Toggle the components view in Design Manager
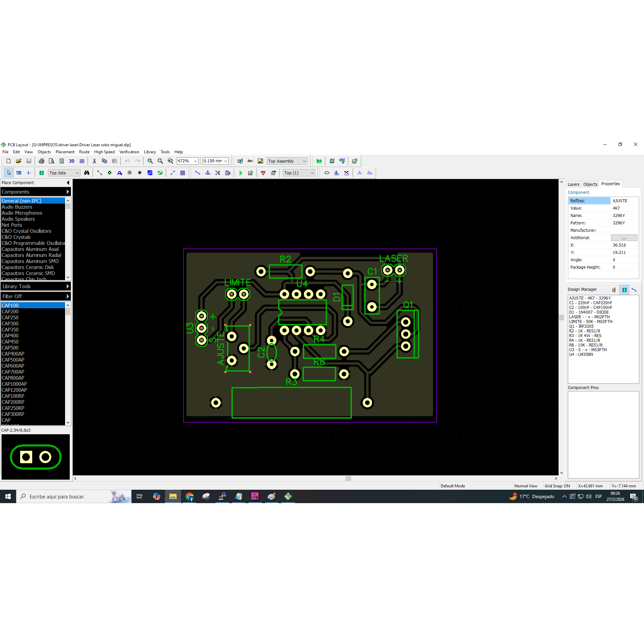The width and height of the screenshot is (644, 644). coord(624,289)
